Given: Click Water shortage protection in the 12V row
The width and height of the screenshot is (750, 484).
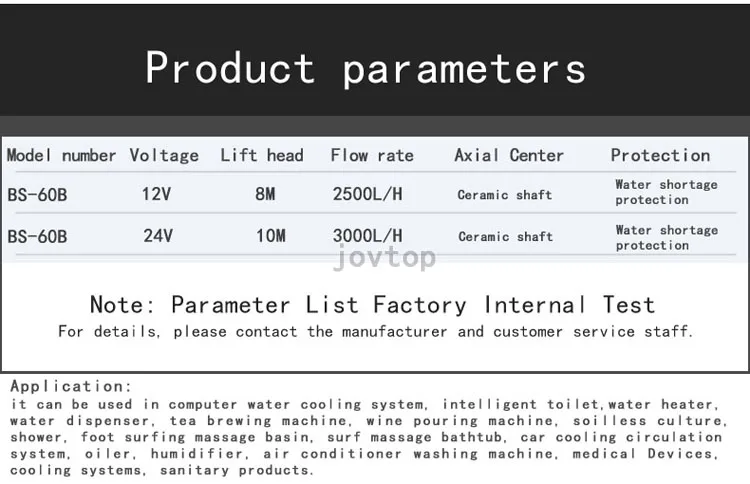Looking at the screenshot, I should [666, 192].
